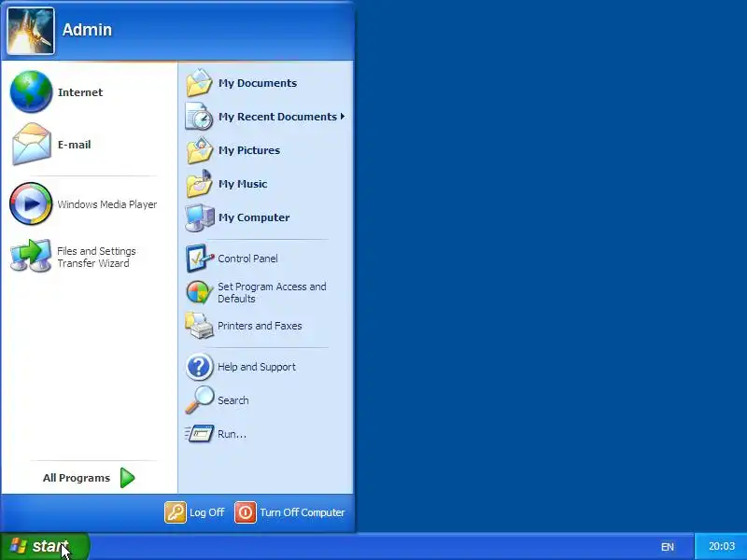This screenshot has height=560, width=747.
Task: Select the Search label
Action: click(x=233, y=400)
